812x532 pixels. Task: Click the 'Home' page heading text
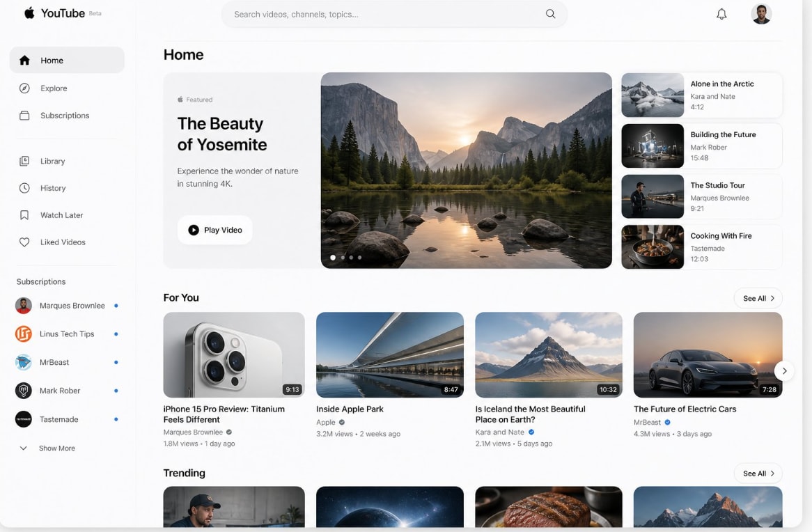tap(183, 55)
